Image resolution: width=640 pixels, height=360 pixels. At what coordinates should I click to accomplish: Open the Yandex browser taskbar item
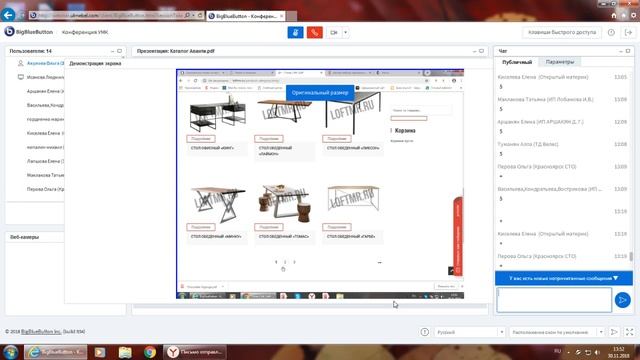(195, 352)
